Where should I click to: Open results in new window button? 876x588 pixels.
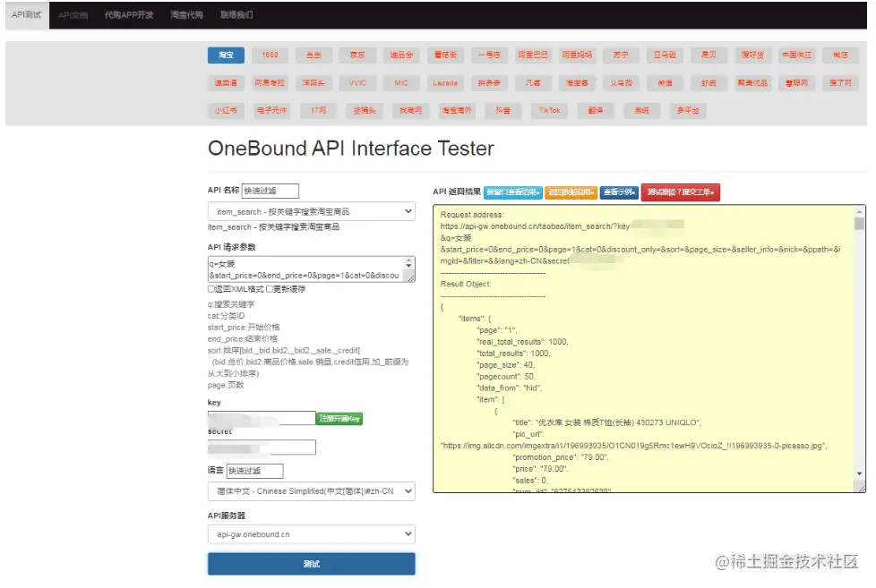coord(513,192)
